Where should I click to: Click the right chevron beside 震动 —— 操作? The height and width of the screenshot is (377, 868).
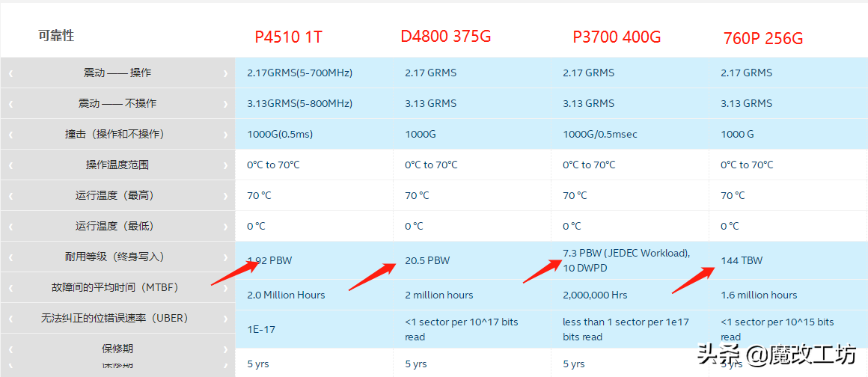[225, 73]
